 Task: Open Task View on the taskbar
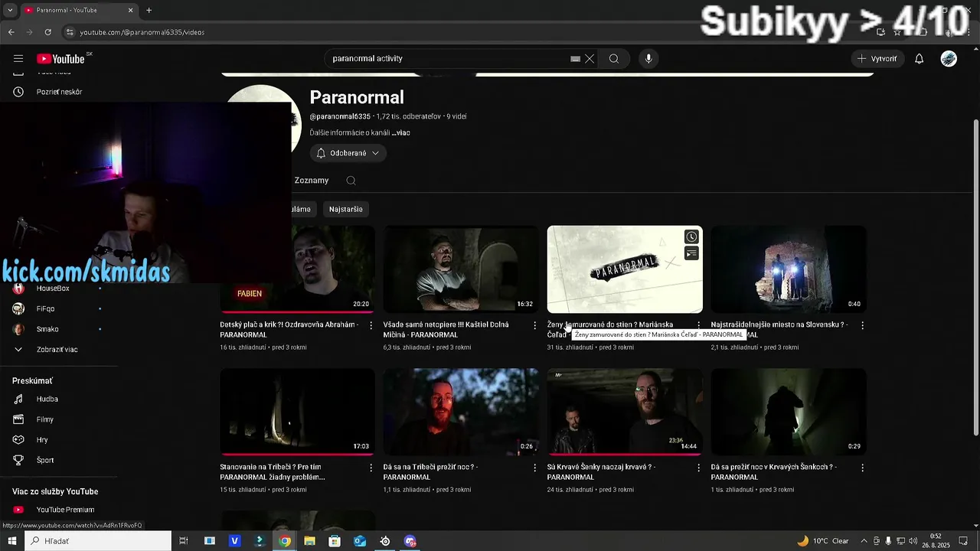(184, 541)
